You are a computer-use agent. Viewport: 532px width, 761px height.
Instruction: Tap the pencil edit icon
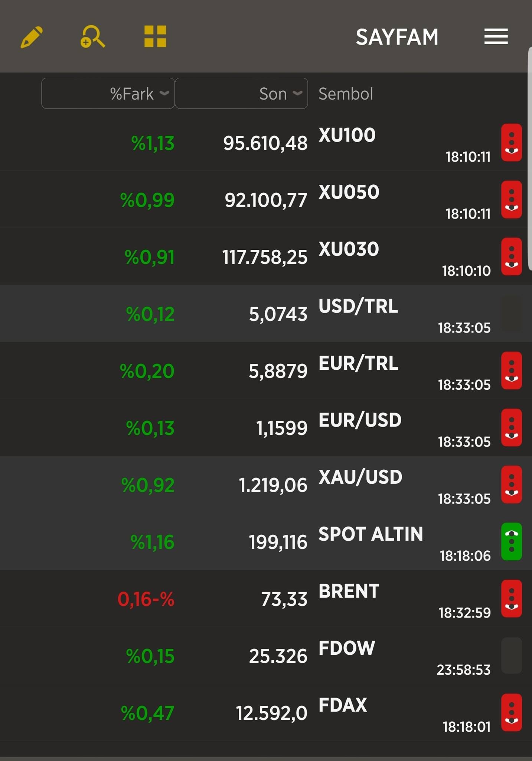point(32,37)
